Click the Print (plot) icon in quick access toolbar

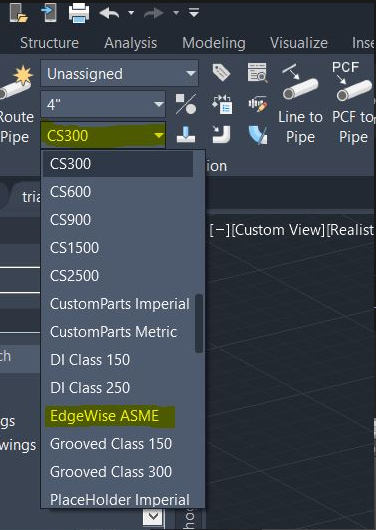(x=79, y=14)
